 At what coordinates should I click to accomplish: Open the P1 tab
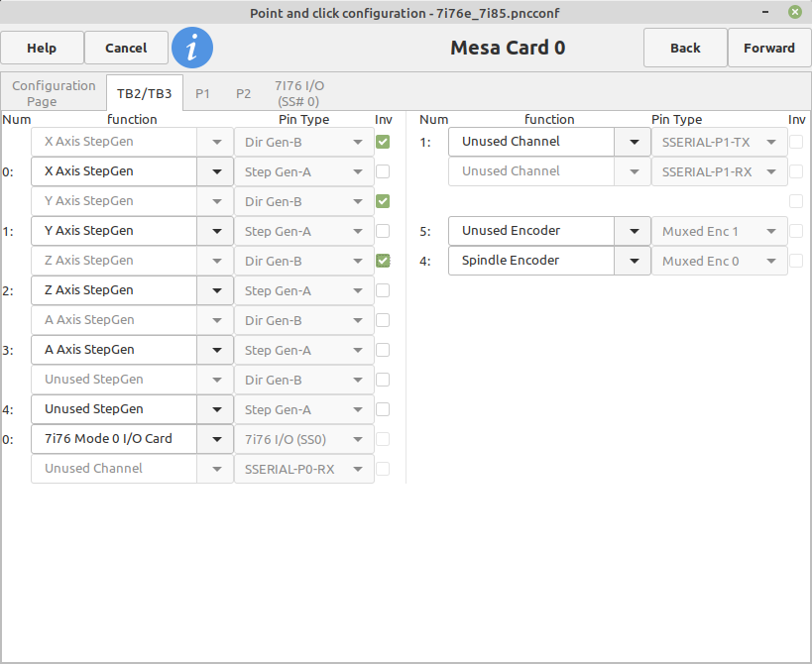pos(202,94)
